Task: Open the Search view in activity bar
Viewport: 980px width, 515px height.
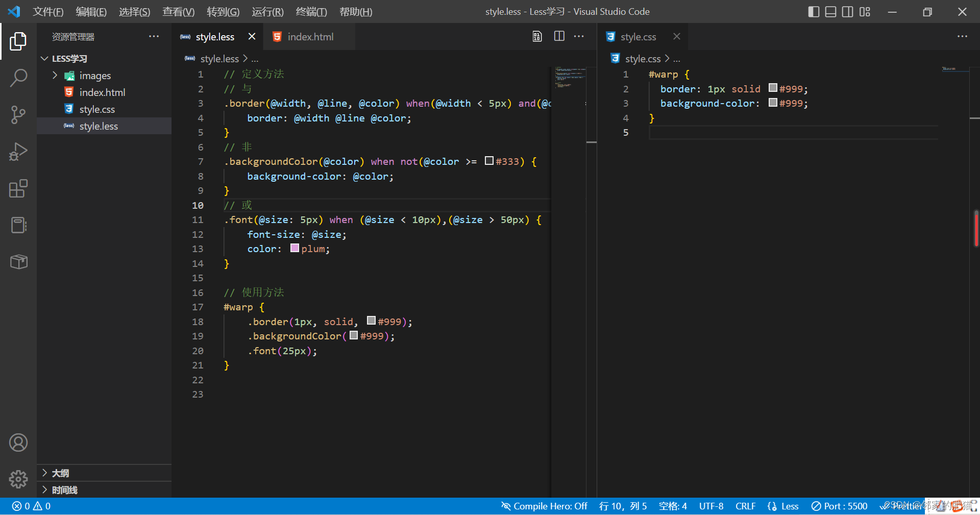Action: 18,78
